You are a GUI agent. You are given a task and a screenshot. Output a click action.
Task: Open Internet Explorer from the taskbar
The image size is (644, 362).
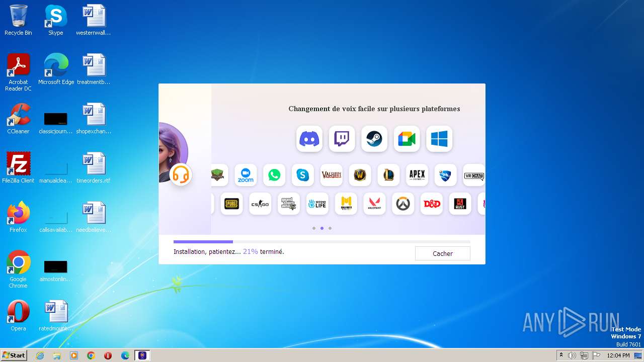[x=40, y=355]
